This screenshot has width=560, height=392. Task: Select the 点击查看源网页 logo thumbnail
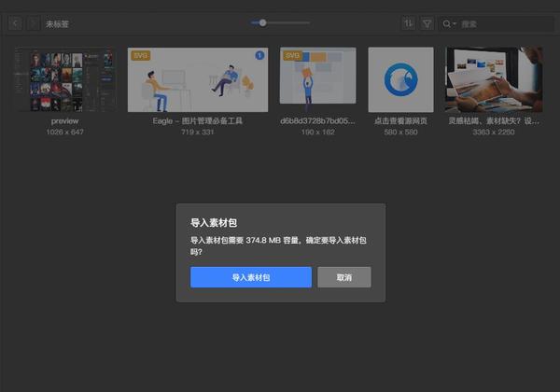tap(400, 79)
